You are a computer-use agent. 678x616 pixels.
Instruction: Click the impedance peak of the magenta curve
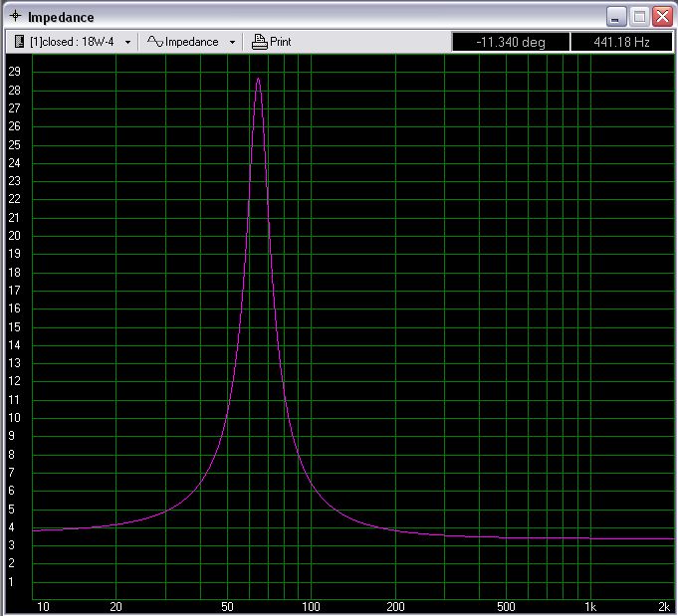click(x=258, y=79)
